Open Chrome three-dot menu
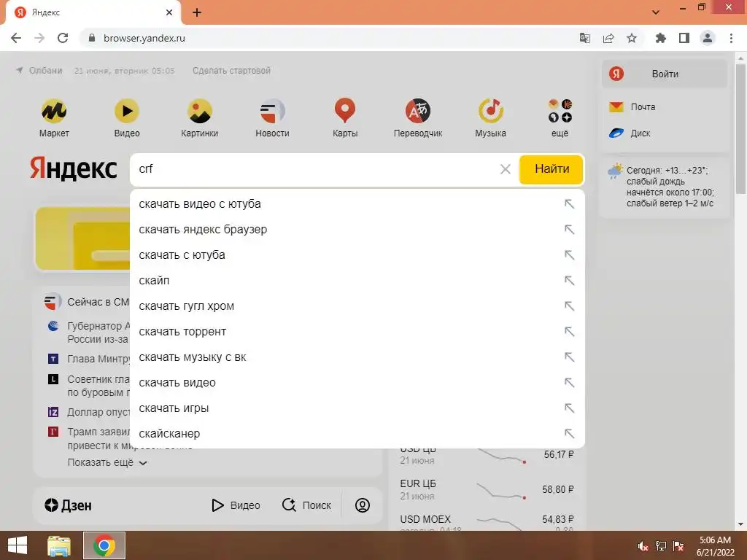 click(731, 38)
